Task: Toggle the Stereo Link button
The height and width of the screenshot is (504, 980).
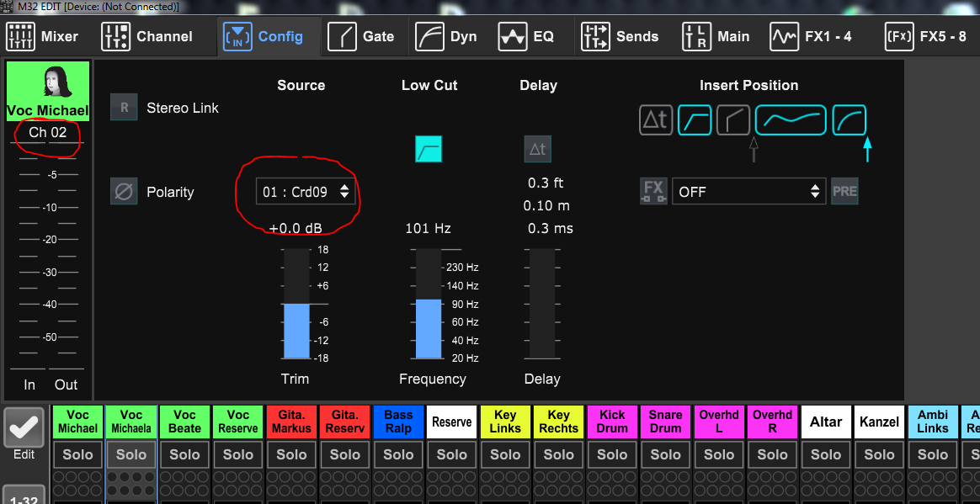Action: point(124,108)
